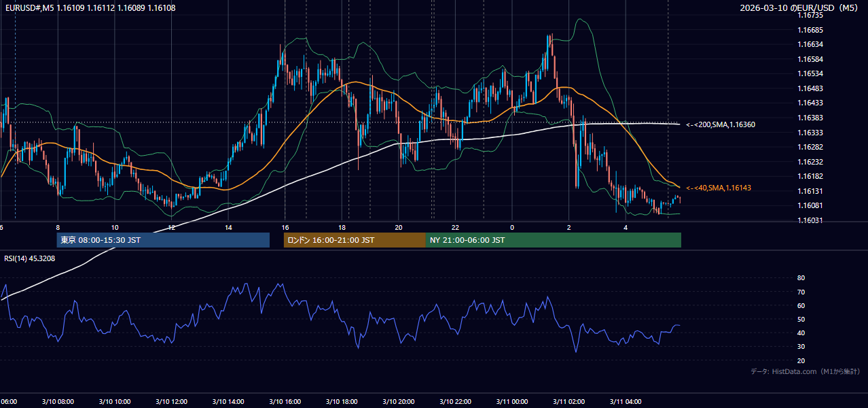Select the Tokyo 08:00-15:30 JST session bar

click(x=163, y=240)
